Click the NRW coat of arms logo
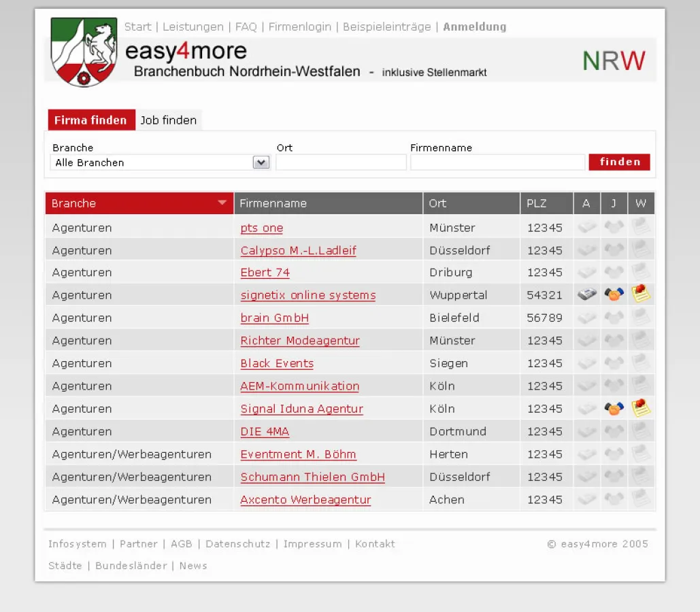The height and width of the screenshot is (612, 700). [84, 52]
